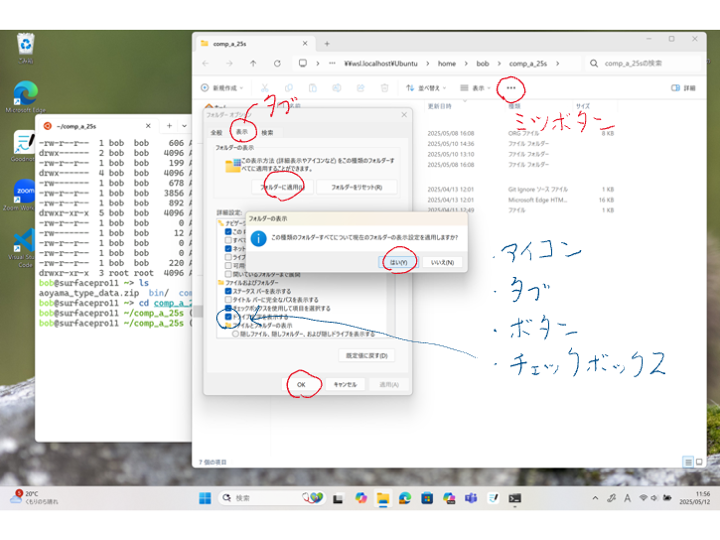The height and width of the screenshot is (540, 720).
Task: Open the 並べ替え sort dropdown
Action: point(426,88)
